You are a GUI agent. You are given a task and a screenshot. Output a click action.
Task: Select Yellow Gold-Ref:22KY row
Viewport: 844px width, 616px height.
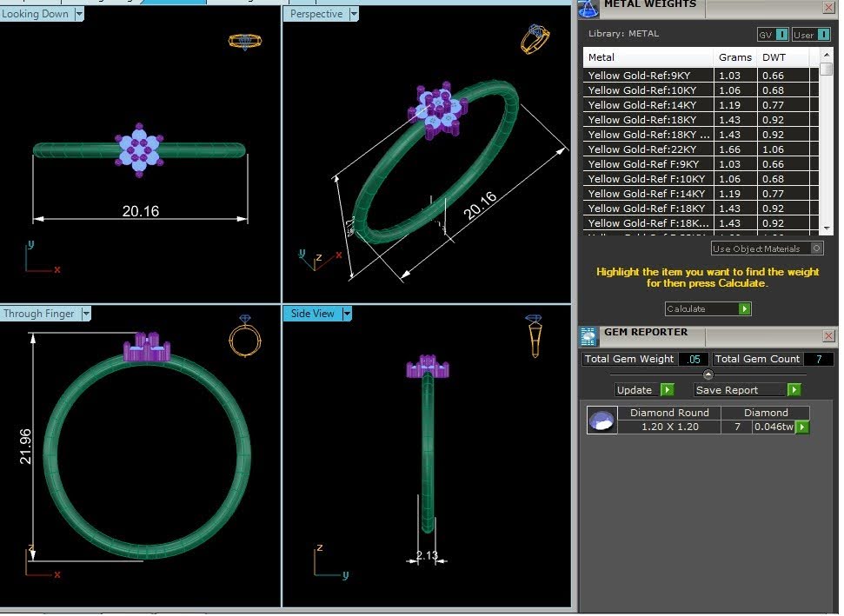(701, 149)
